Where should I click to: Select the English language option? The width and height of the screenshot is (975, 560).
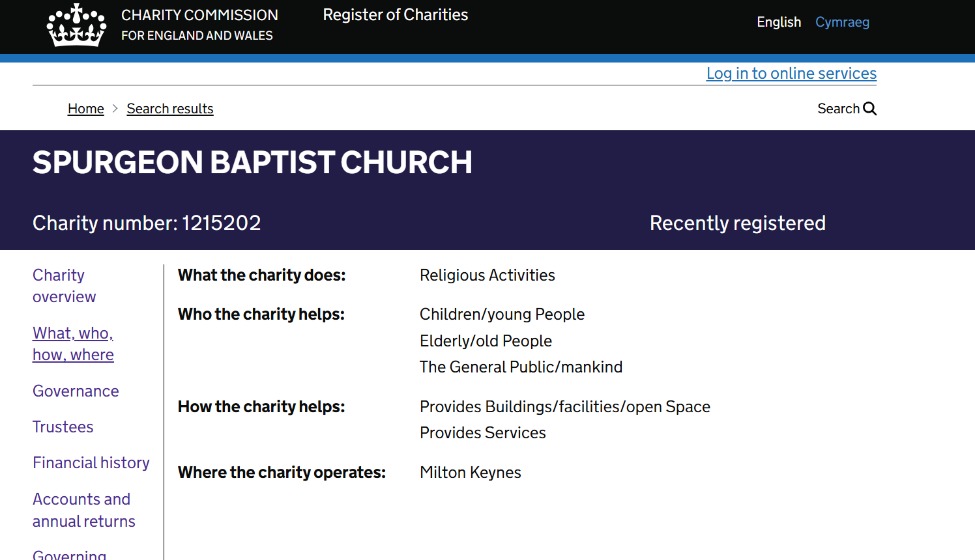tap(779, 22)
